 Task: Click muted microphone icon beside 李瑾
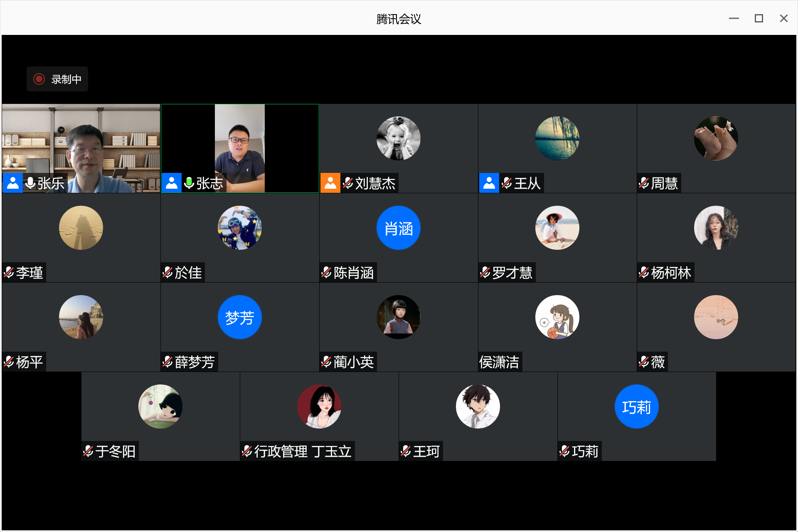[9, 273]
